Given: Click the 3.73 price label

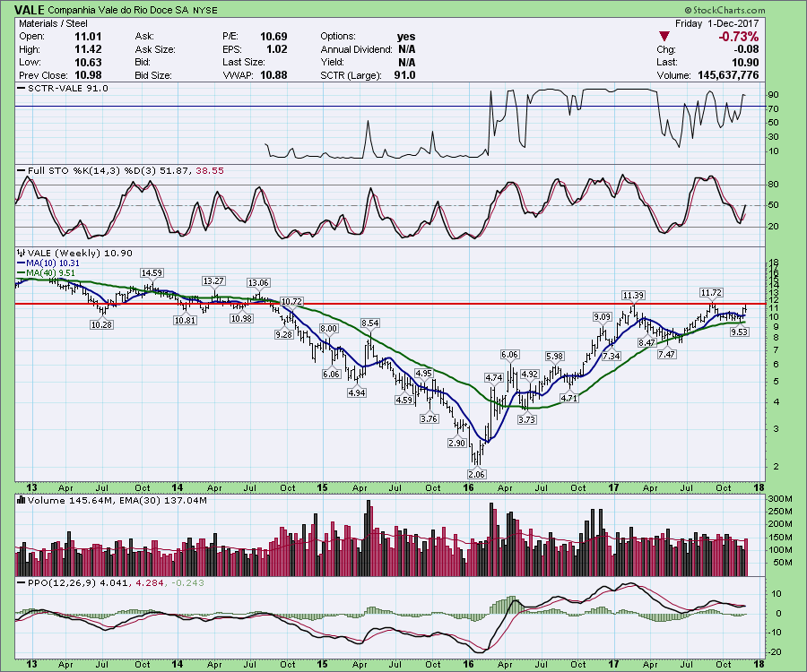Looking at the screenshot, I should (526, 419).
